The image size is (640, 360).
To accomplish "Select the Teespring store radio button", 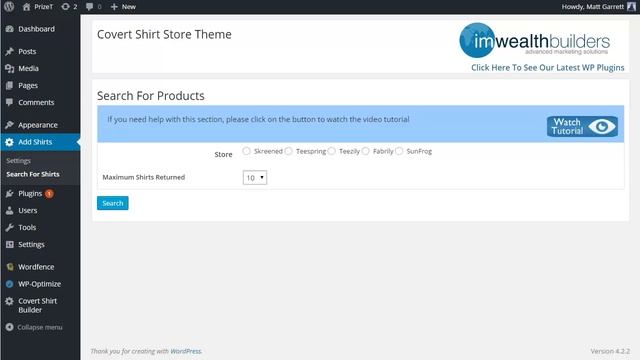I will tap(289, 151).
